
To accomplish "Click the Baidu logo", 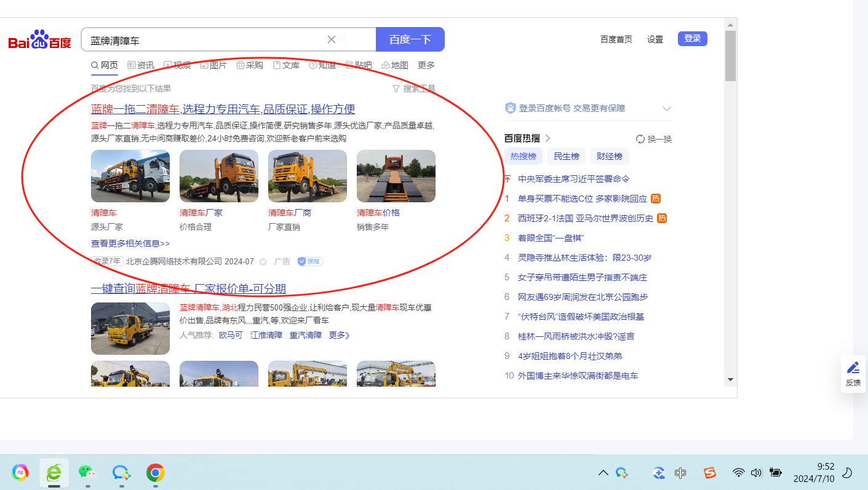I will [x=40, y=41].
